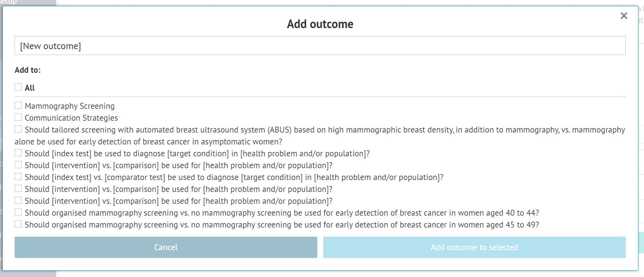
Task: Click the Communication Strategies label text
Action: [x=71, y=118]
